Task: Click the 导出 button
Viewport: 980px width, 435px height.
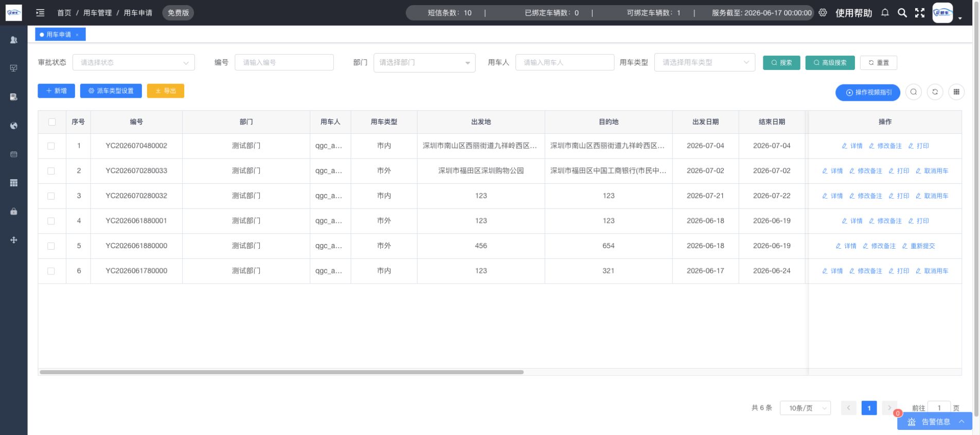Action: (166, 91)
